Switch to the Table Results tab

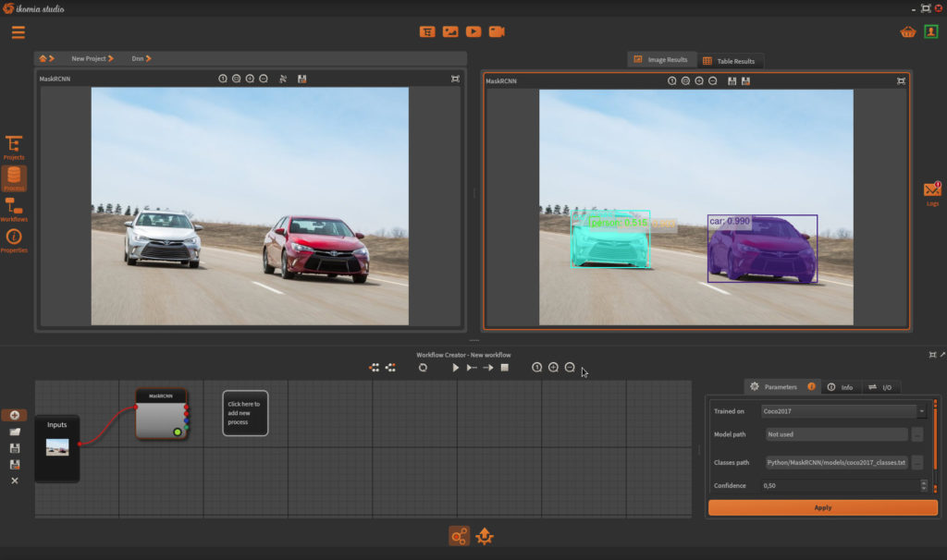click(732, 59)
